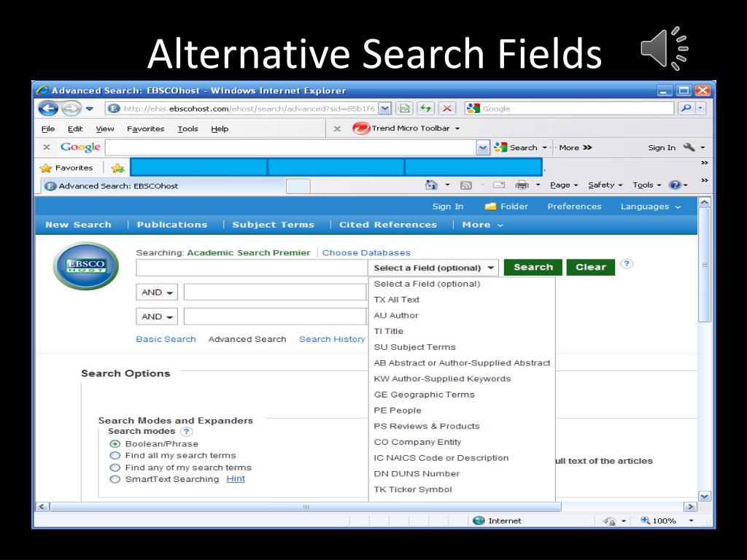Expand the More menu in EBSCO navigation

pos(482,225)
